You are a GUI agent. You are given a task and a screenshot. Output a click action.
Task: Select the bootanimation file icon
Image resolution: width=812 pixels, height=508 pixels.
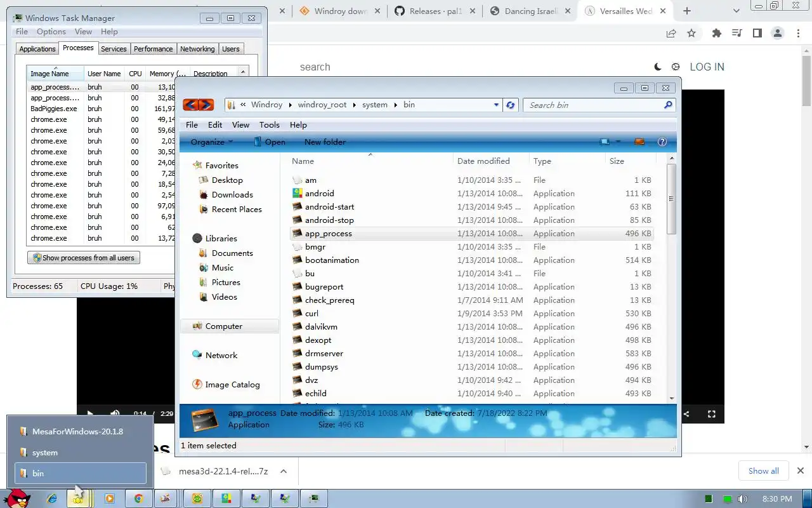click(x=297, y=260)
